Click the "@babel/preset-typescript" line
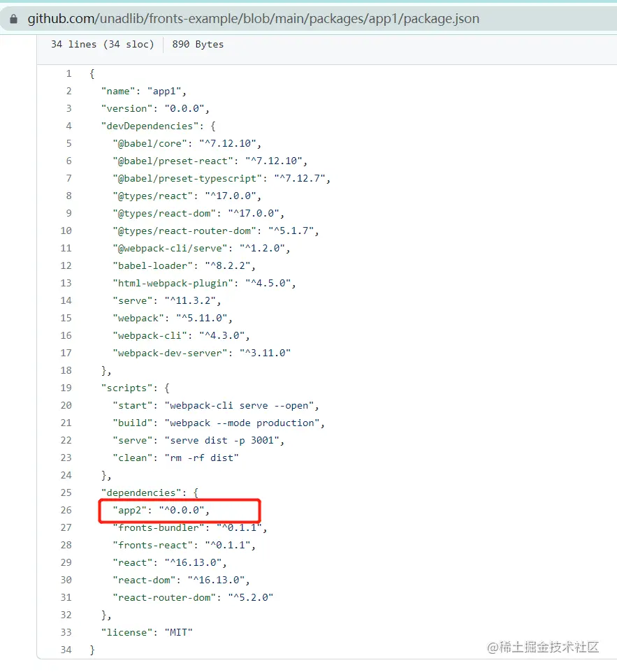617x672 pixels. [x=222, y=179]
